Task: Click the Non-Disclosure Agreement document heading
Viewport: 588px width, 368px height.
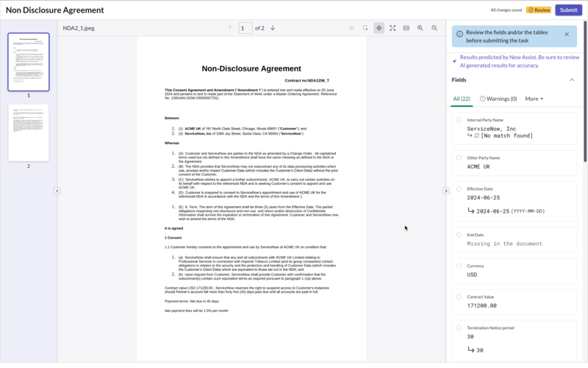Action: click(x=251, y=68)
